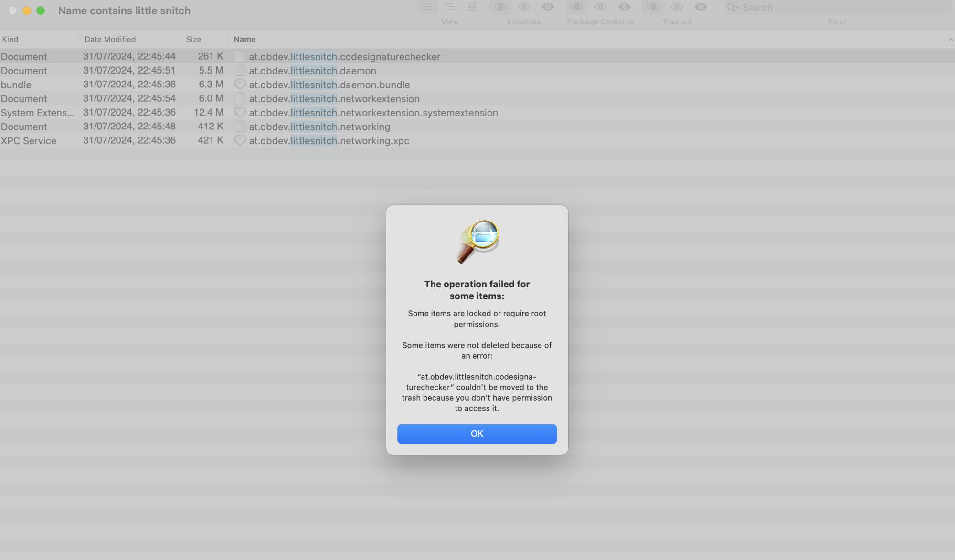Click OK in the operation failed dialog
955x560 pixels.
[477, 433]
